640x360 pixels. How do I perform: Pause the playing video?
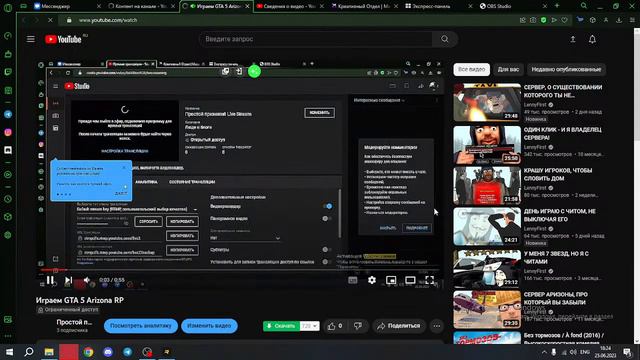tap(50, 280)
